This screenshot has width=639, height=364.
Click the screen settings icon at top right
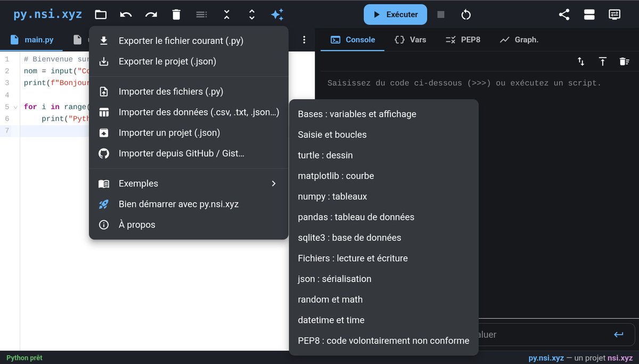tap(615, 15)
